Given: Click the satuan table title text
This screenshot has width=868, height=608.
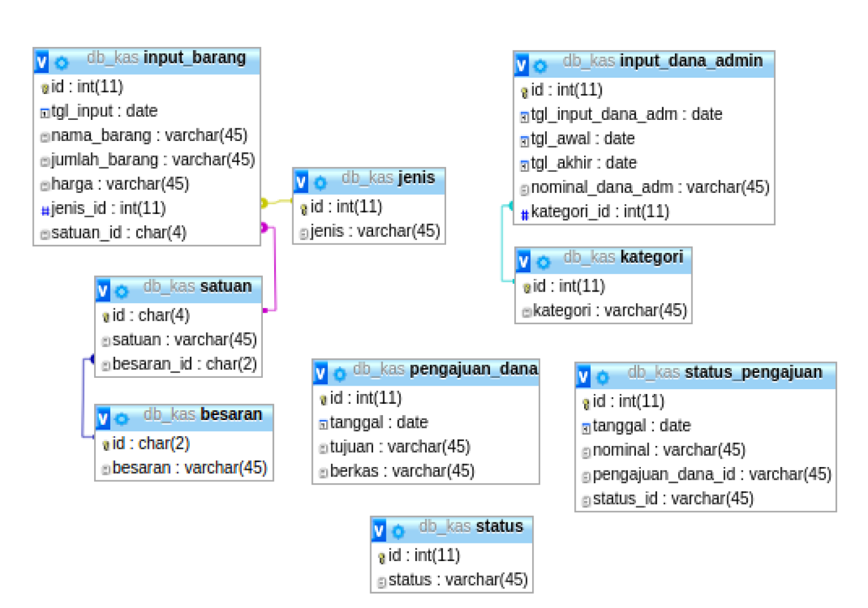Looking at the screenshot, I should (x=225, y=286).
